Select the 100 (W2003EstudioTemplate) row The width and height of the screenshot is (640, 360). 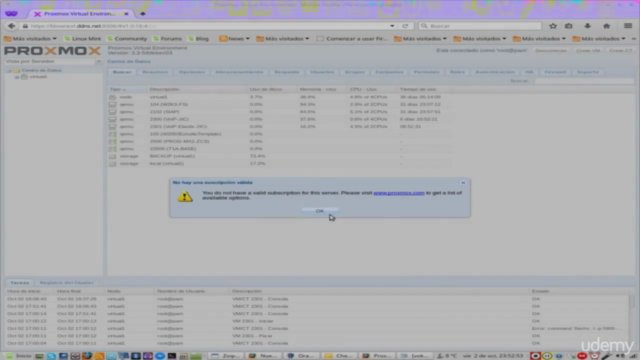pyautogui.click(x=280, y=134)
